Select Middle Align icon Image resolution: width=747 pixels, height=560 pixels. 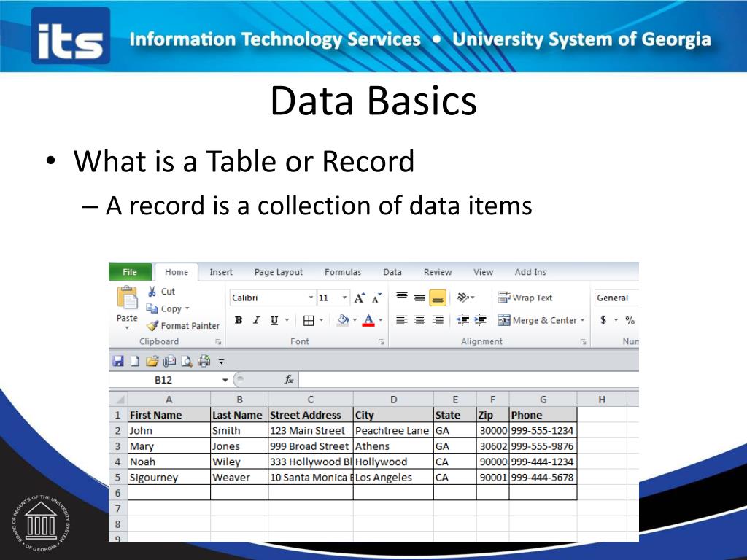[x=419, y=297]
